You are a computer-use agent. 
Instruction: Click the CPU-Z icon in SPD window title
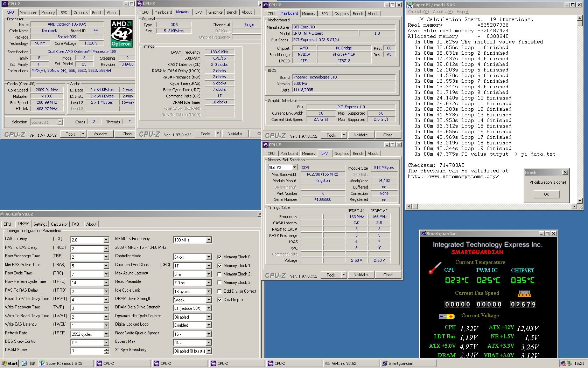coord(266,145)
